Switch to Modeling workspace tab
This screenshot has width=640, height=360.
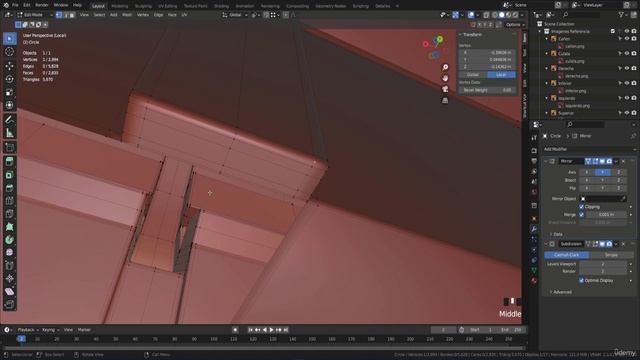[x=120, y=6]
